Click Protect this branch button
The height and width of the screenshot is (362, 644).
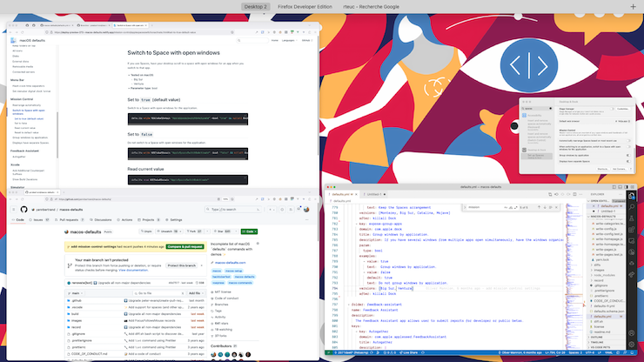click(x=182, y=265)
